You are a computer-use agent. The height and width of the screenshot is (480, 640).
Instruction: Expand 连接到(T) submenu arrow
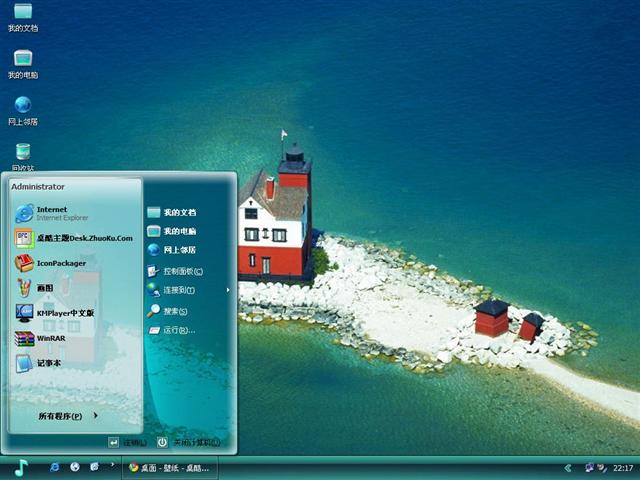tap(228, 290)
